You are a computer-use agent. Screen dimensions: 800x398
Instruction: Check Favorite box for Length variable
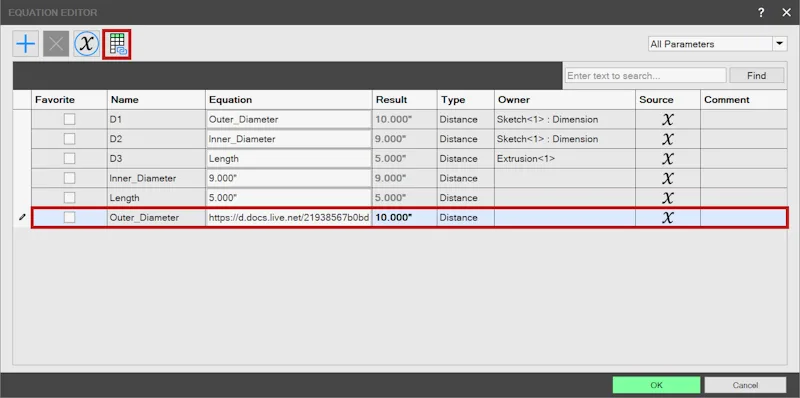click(x=69, y=197)
